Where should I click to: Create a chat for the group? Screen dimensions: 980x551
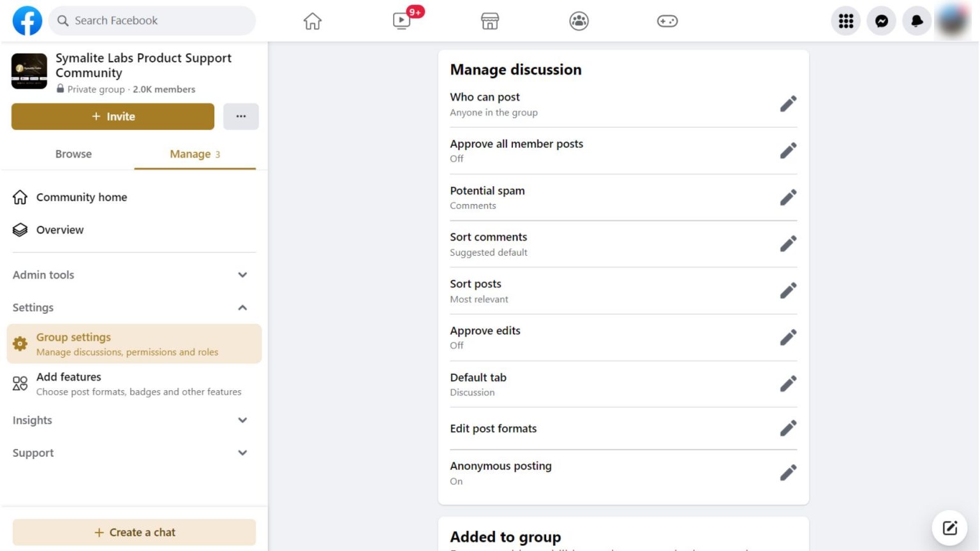click(134, 532)
